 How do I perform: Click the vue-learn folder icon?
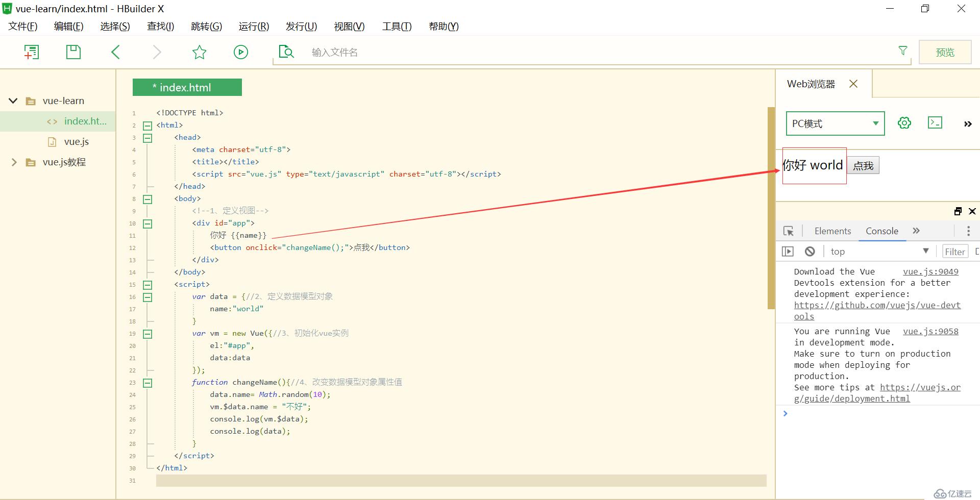coord(31,101)
